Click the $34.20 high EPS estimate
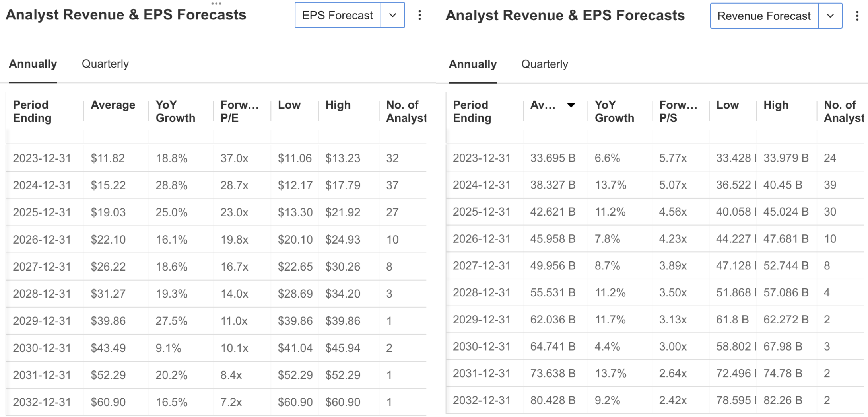This screenshot has height=417, width=868. pyautogui.click(x=343, y=294)
